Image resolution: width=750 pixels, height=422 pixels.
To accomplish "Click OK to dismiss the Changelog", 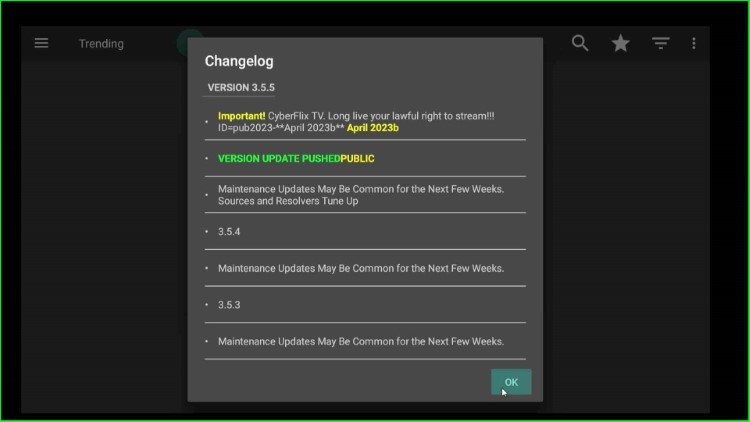I will [511, 382].
